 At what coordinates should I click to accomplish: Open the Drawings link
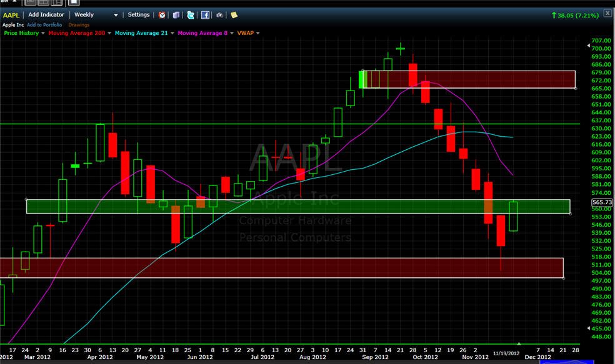(x=79, y=25)
